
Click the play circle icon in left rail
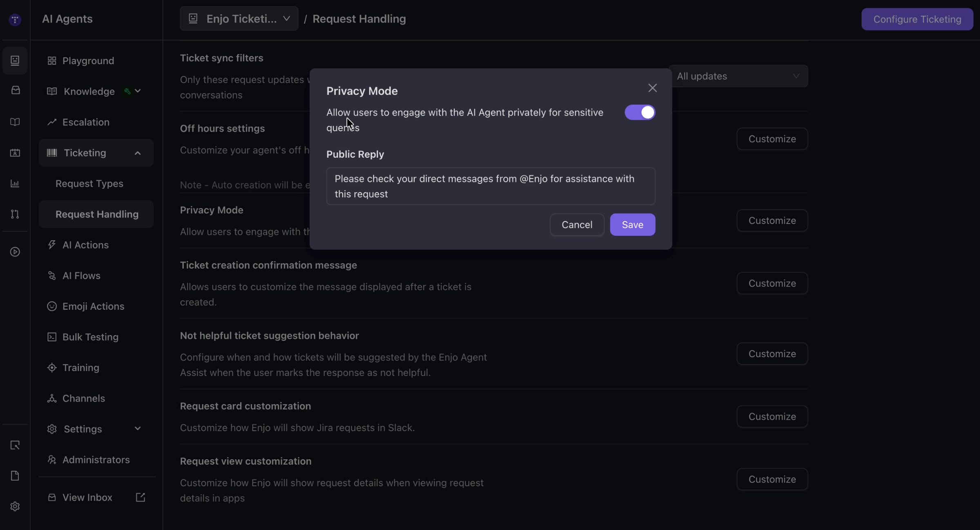point(15,252)
